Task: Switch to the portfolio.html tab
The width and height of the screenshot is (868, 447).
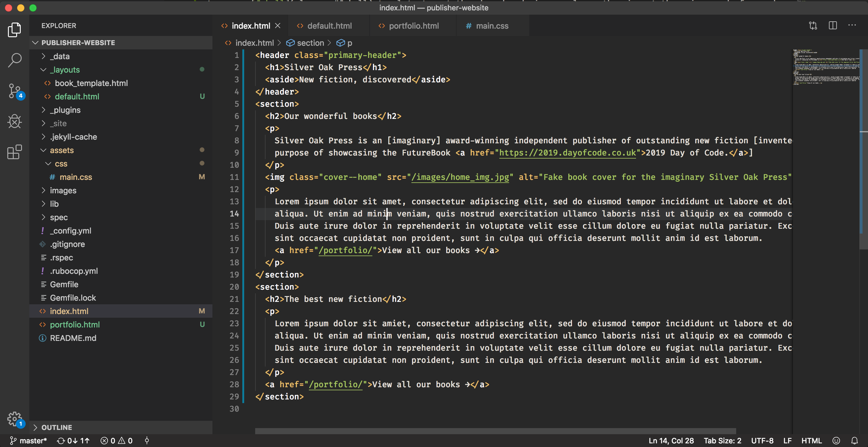Action: [414, 26]
